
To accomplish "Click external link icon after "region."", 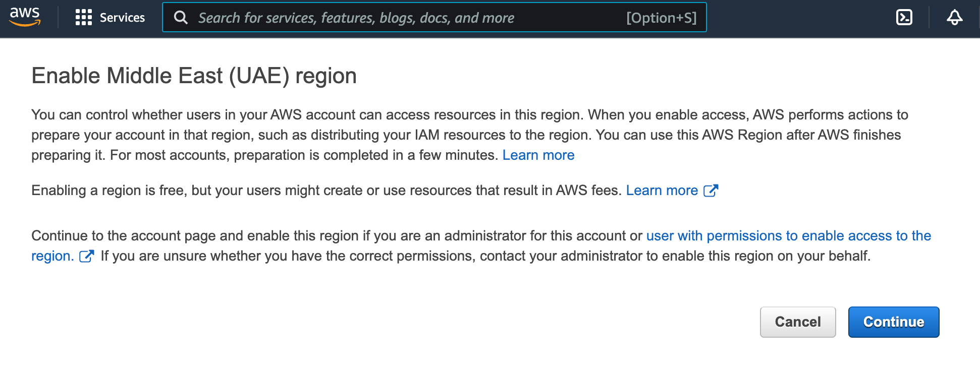I will [x=86, y=256].
